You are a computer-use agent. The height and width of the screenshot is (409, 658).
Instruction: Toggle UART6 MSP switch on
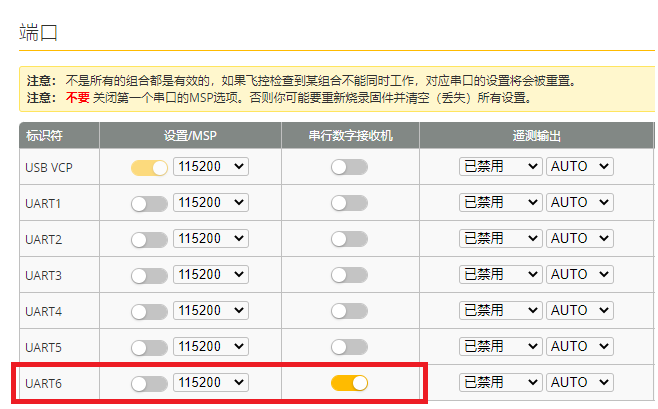[149, 383]
